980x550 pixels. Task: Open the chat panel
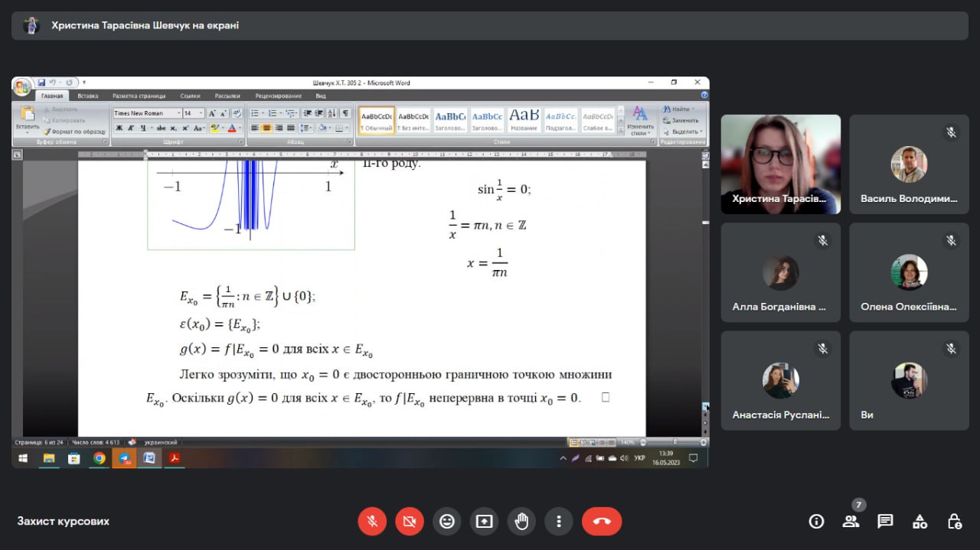[885, 522]
